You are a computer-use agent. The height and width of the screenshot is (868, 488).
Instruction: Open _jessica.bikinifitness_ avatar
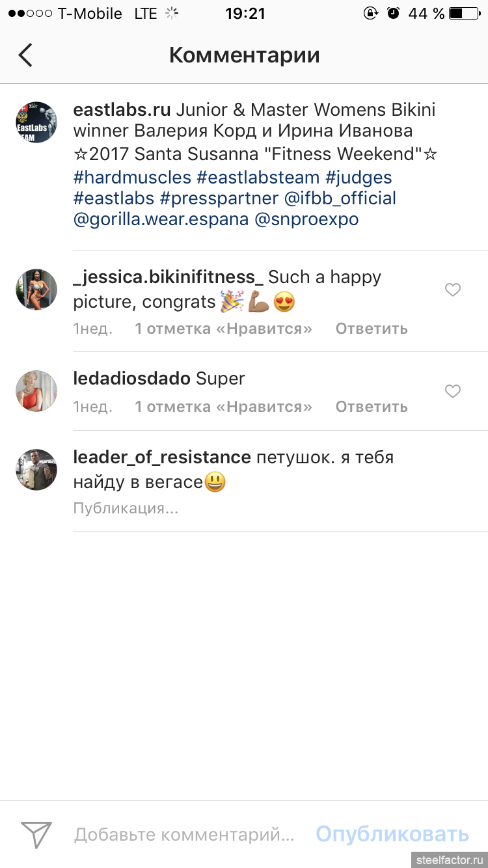36,290
